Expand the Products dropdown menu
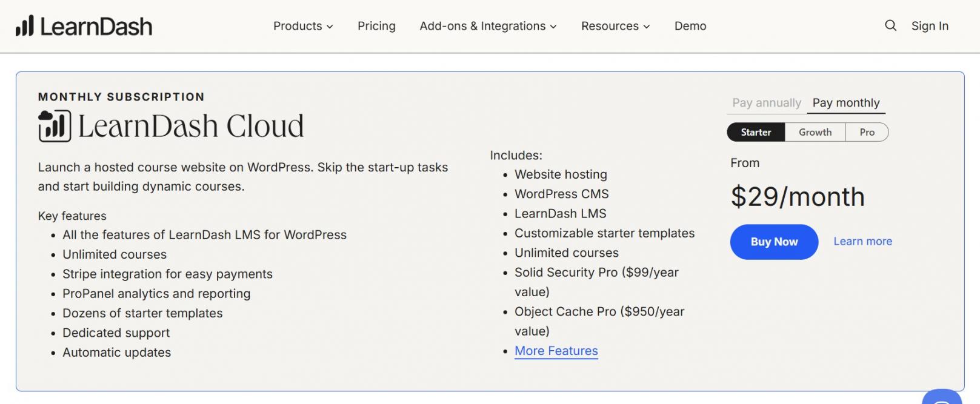980x404 pixels. 303,26
